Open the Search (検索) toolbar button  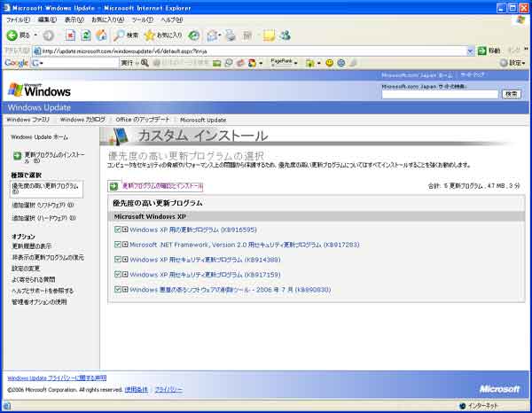pyautogui.click(x=126, y=35)
